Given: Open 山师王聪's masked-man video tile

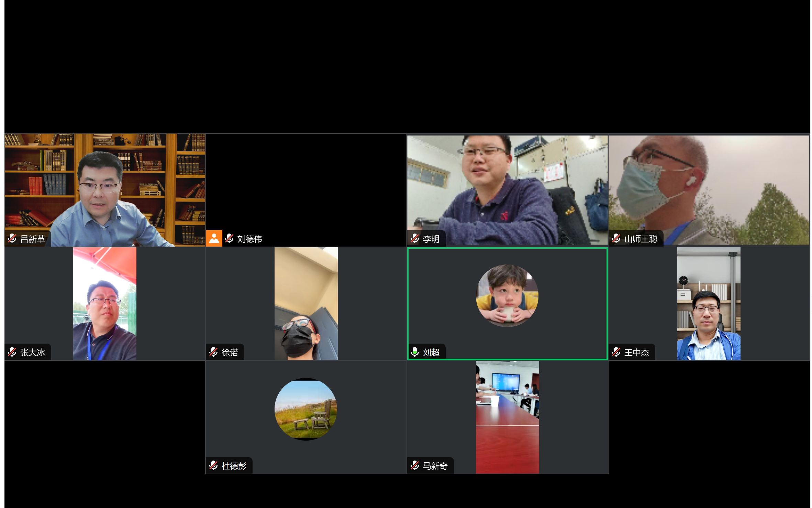Looking at the screenshot, I should 709,190.
